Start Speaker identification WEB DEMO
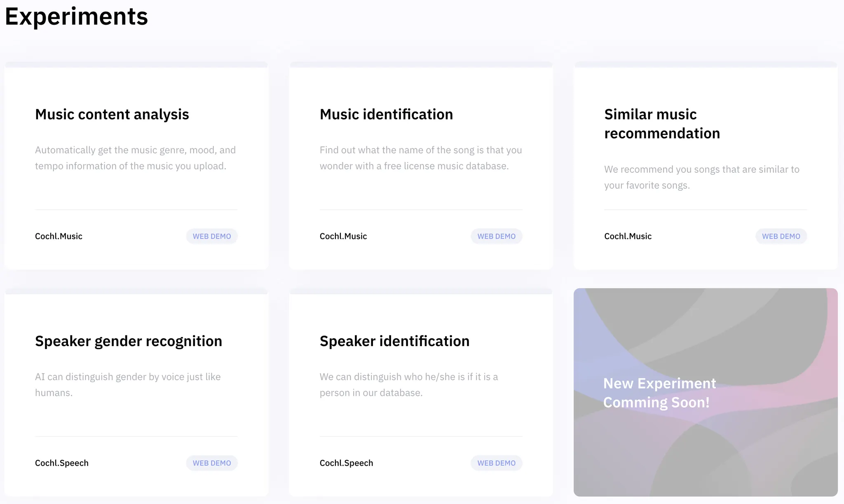Viewport: 844px width, 504px height. (x=496, y=463)
